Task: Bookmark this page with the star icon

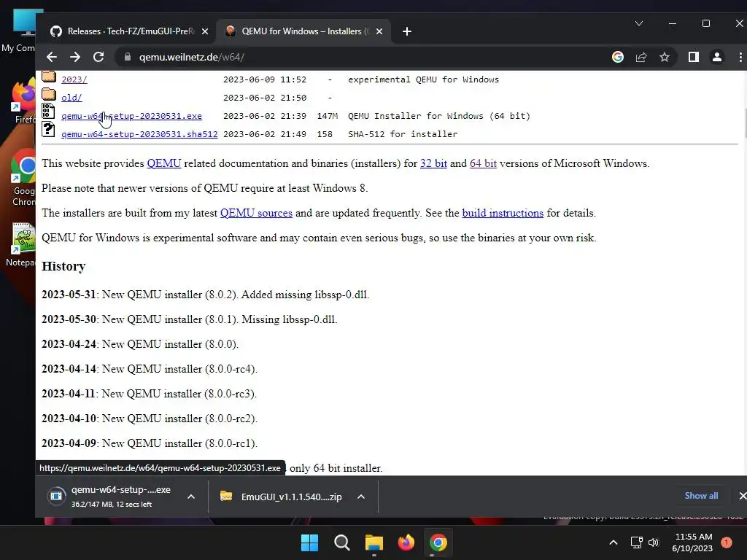Action: (x=664, y=57)
